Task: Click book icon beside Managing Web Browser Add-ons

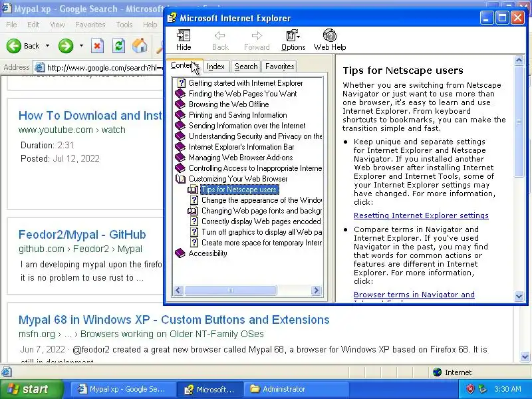Action: [x=180, y=158]
